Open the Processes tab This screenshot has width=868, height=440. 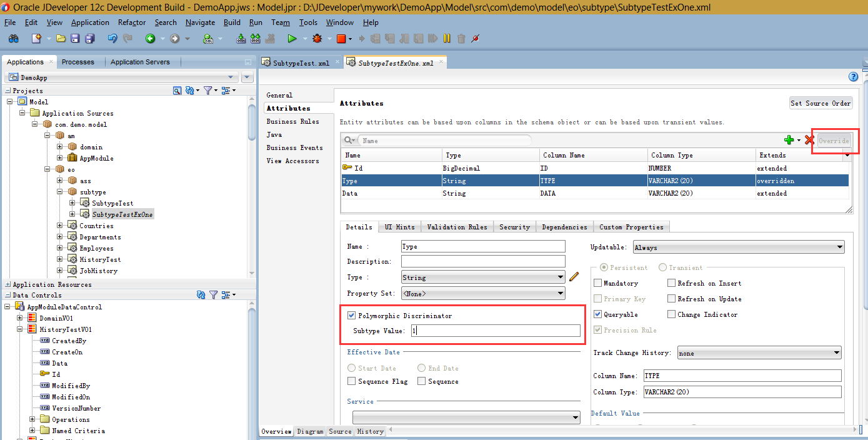click(78, 62)
